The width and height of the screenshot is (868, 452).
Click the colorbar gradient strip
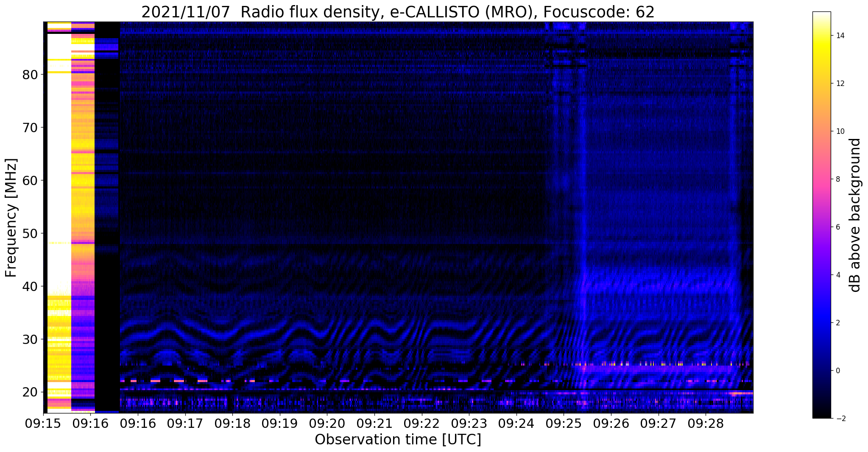tap(821, 215)
